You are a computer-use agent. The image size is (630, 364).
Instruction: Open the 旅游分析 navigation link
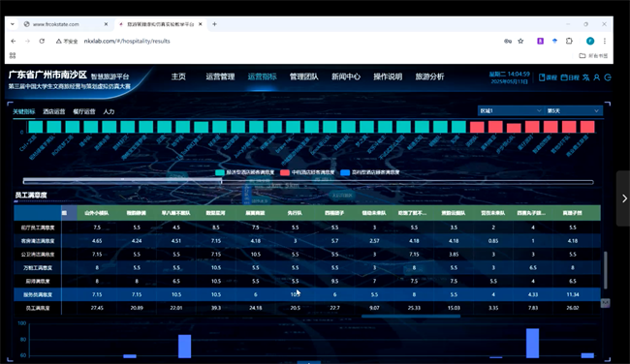(429, 76)
